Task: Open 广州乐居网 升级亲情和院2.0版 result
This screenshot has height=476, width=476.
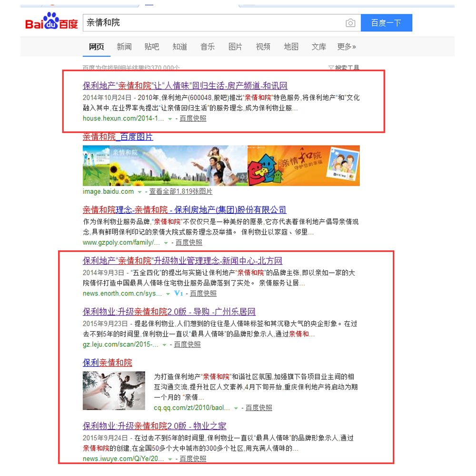Action: [169, 312]
